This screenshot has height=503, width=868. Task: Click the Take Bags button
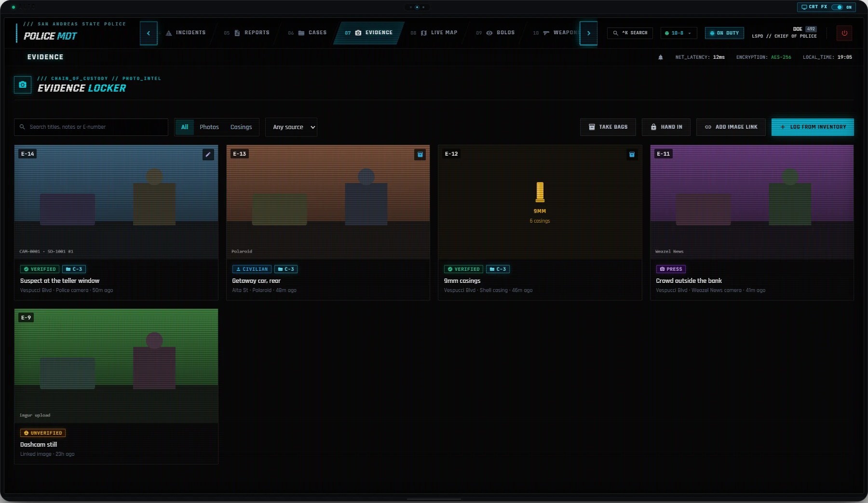[608, 127]
